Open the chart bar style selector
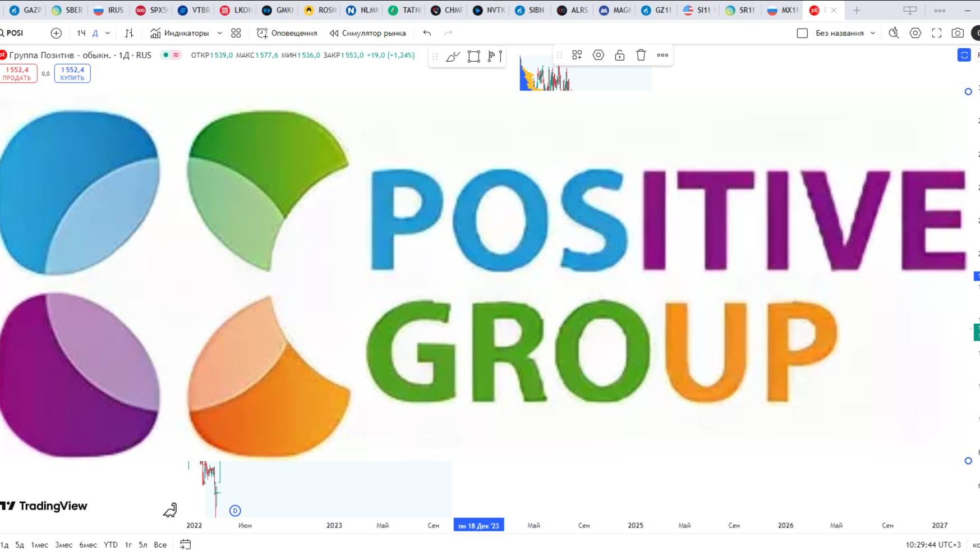This screenshot has height=551, width=980. [x=130, y=33]
